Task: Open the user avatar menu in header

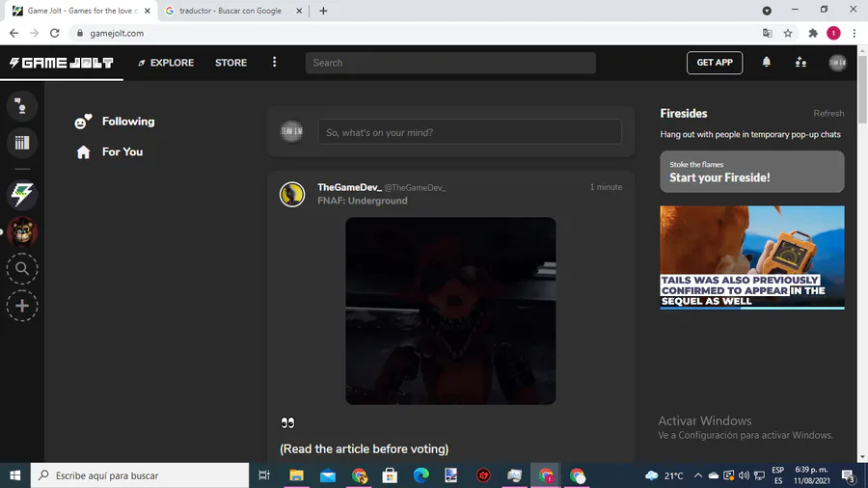Action: [837, 63]
